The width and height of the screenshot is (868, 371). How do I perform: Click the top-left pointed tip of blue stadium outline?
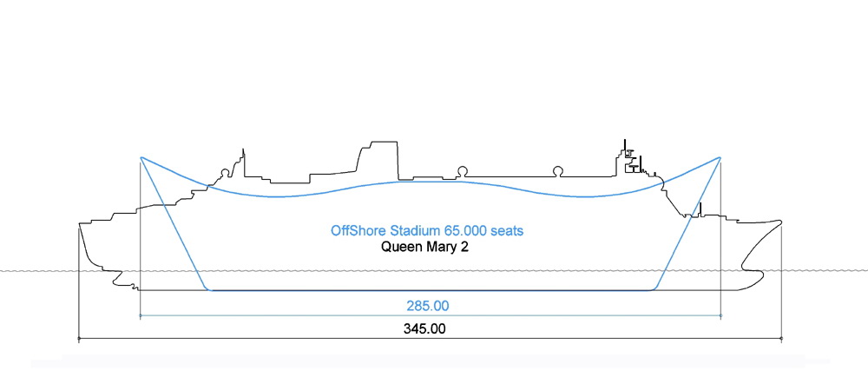(x=141, y=158)
